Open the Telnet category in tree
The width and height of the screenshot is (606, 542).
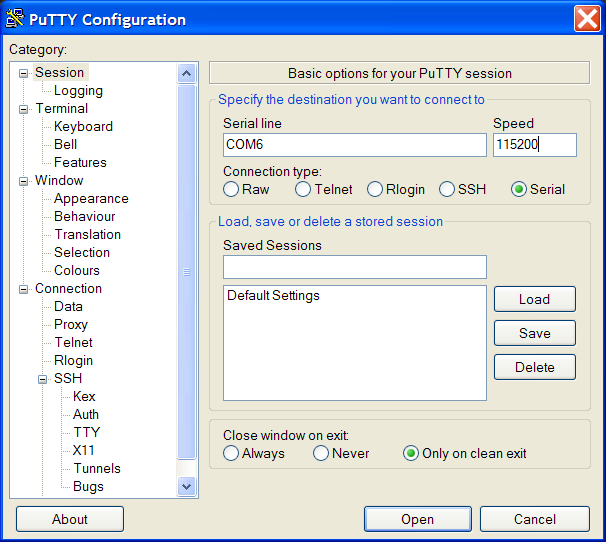pos(73,342)
